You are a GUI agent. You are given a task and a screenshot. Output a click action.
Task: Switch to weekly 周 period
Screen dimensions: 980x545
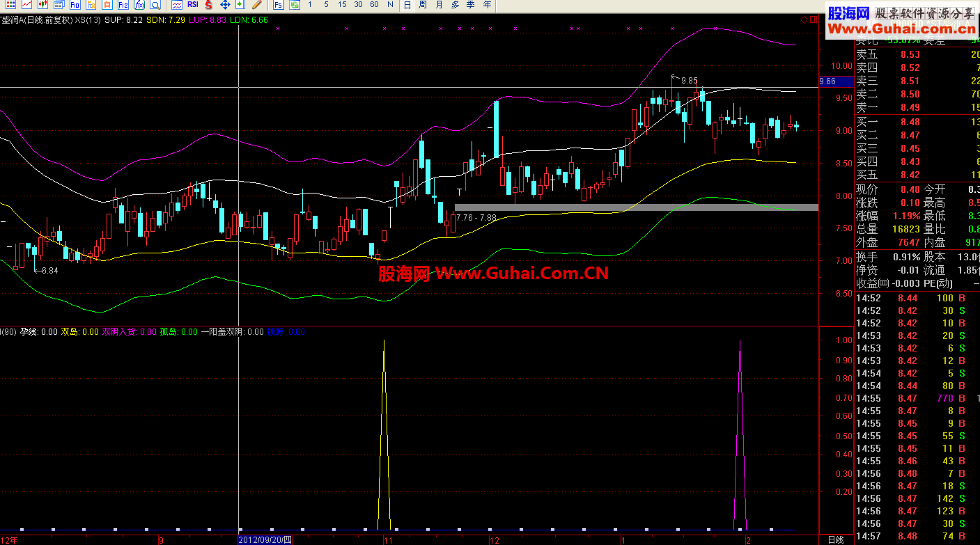point(423,5)
